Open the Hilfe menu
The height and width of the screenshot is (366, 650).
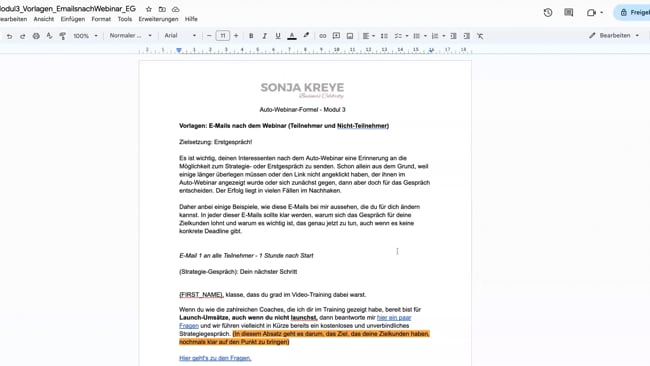point(191,19)
